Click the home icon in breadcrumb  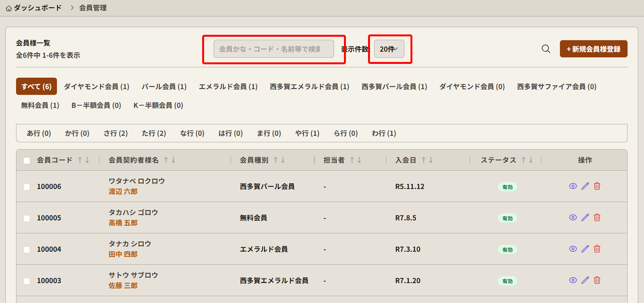click(x=9, y=8)
